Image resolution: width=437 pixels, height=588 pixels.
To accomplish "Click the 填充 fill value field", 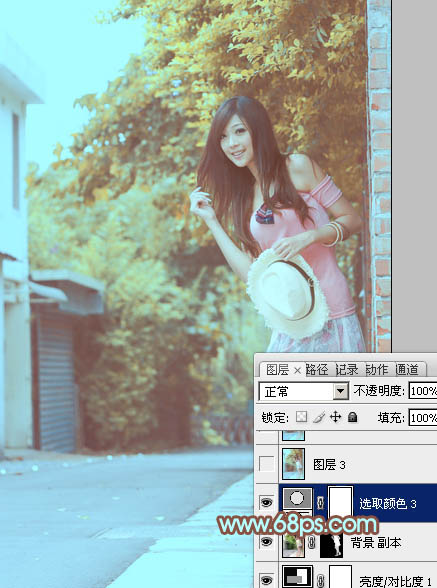I will [422, 417].
